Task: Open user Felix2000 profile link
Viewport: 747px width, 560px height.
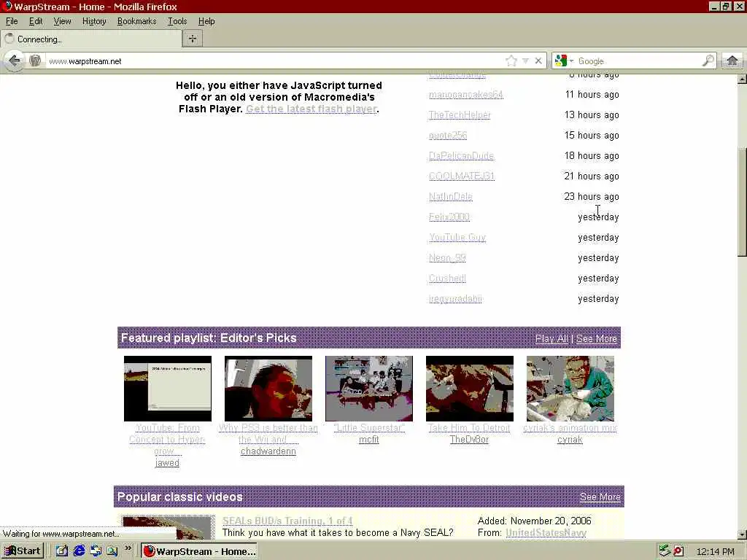Action: [449, 217]
